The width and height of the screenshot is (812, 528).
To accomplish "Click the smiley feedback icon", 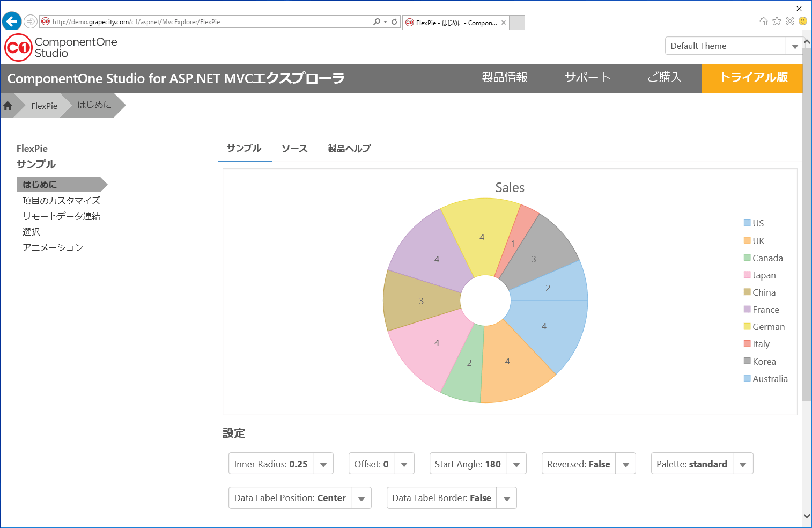I will pos(802,21).
